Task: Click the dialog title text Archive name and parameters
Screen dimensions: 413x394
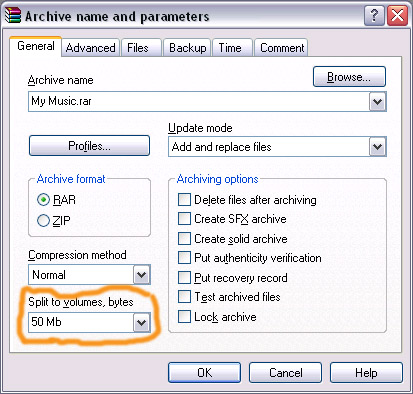Action: [117, 16]
